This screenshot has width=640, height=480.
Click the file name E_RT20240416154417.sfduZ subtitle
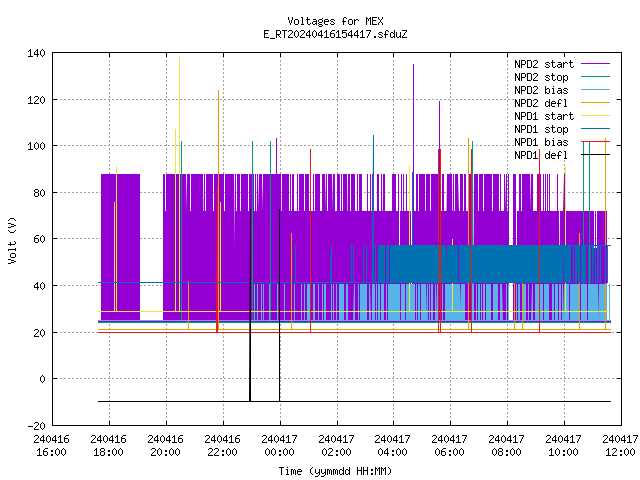point(336,34)
